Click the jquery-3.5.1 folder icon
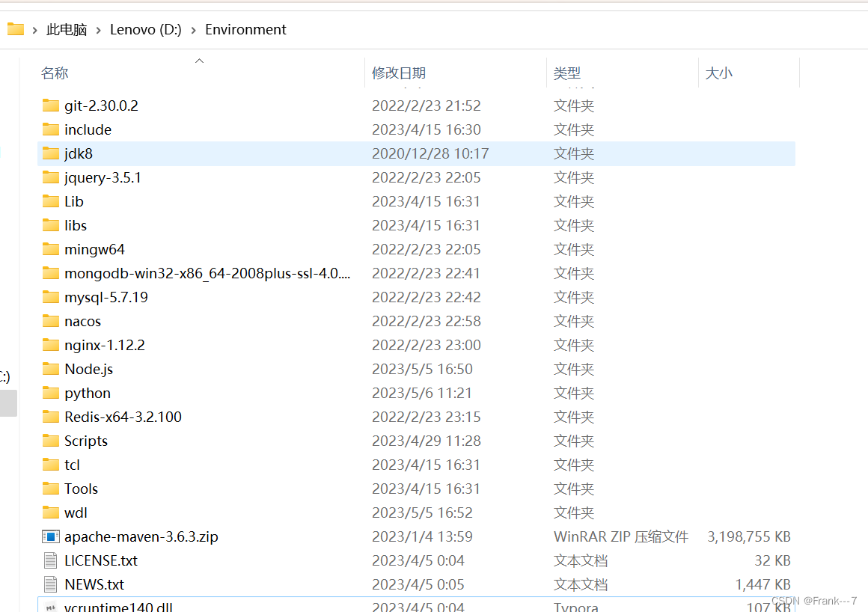The width and height of the screenshot is (868, 612). pyautogui.click(x=50, y=177)
